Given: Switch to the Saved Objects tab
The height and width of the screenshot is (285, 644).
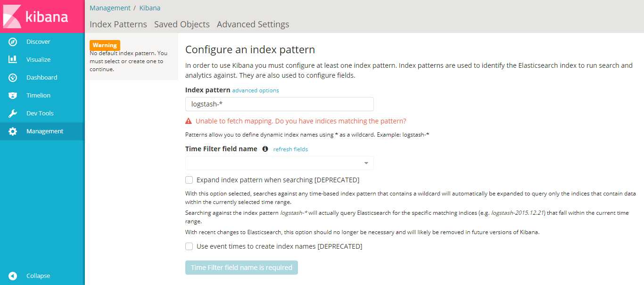Looking at the screenshot, I should pos(182,24).
